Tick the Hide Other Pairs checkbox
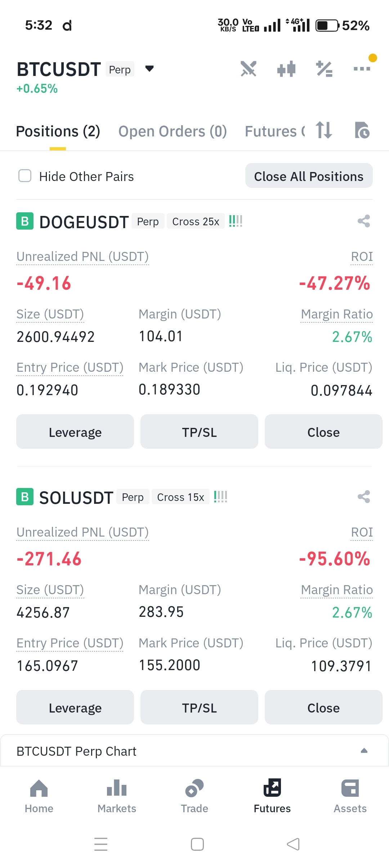 tap(25, 176)
